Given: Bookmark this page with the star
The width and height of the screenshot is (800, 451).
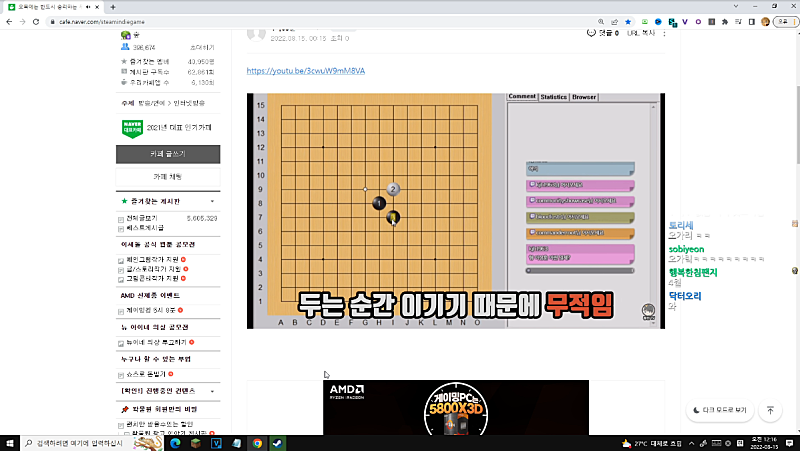Looking at the screenshot, I should [628, 22].
